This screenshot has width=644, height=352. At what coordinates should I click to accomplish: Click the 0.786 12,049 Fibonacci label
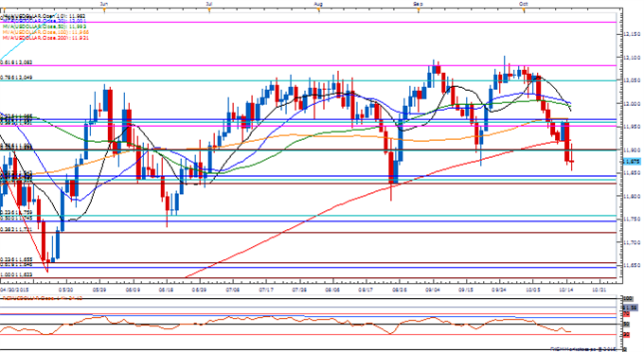click(16, 78)
